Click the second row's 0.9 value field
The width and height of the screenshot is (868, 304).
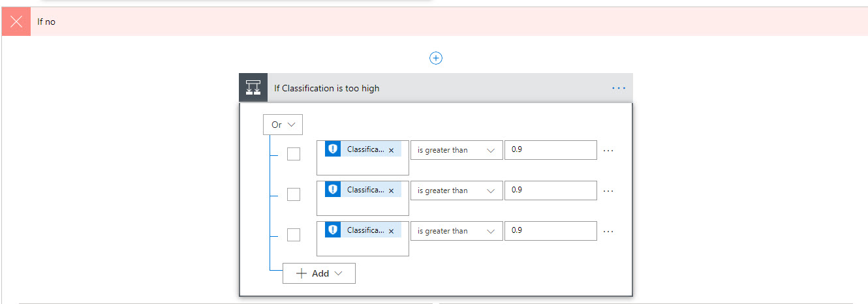[550, 190]
